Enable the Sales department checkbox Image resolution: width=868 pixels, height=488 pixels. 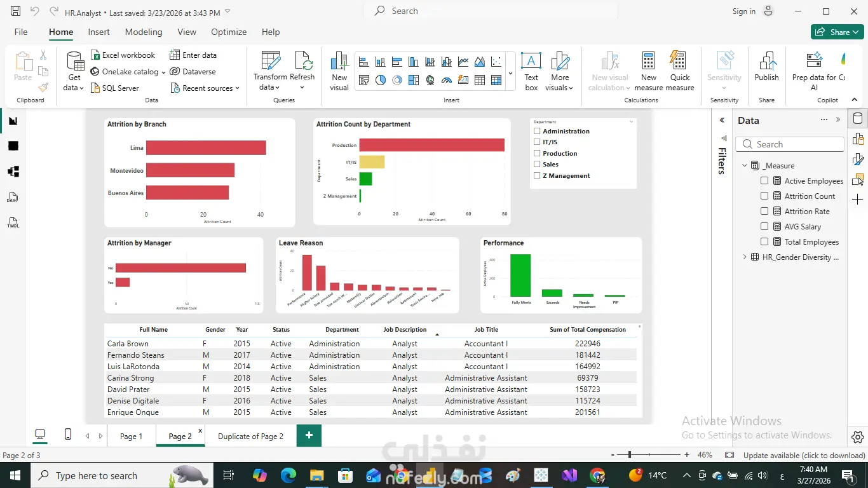[537, 164]
